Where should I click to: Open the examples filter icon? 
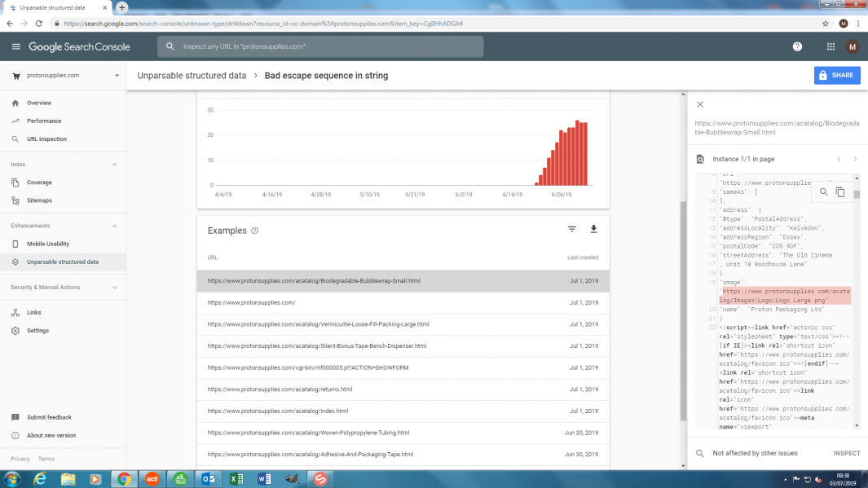pyautogui.click(x=572, y=230)
